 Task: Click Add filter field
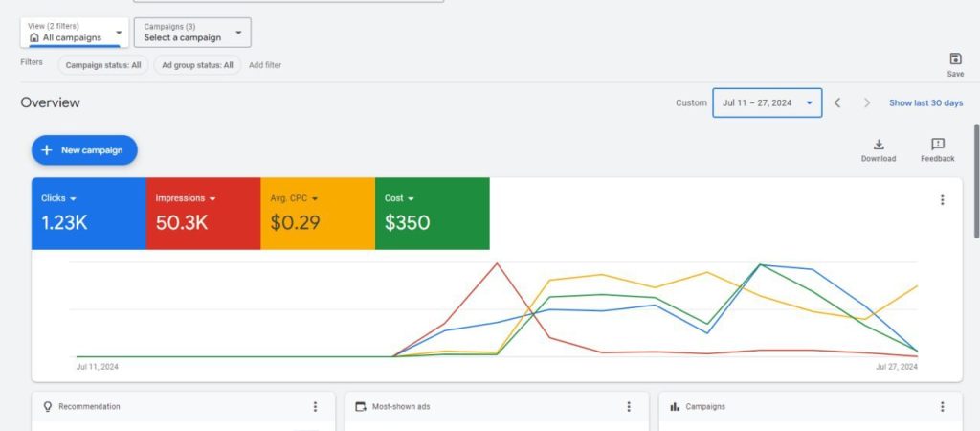pyautogui.click(x=265, y=65)
